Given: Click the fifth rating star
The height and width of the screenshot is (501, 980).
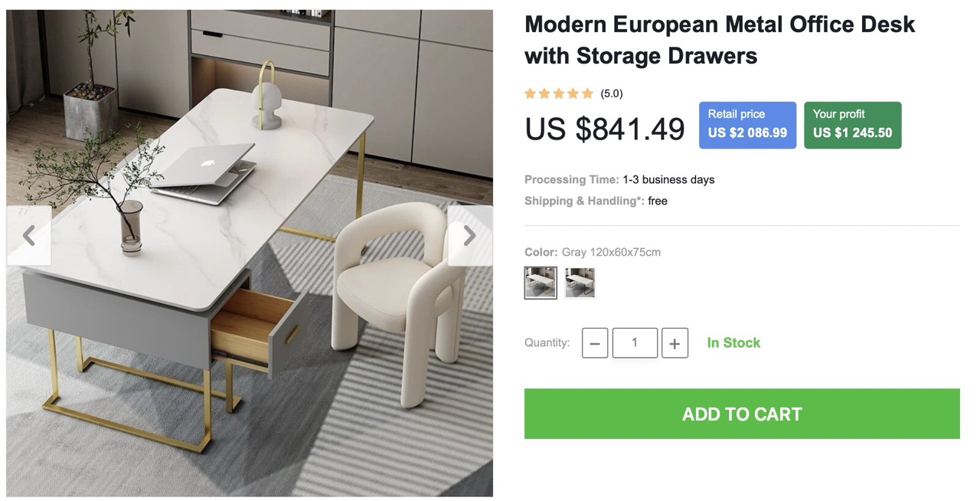Looking at the screenshot, I should (x=587, y=93).
